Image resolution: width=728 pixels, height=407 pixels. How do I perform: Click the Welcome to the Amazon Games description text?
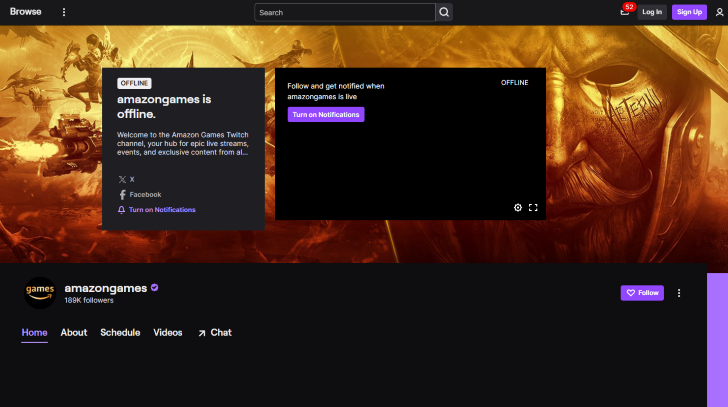pos(183,143)
